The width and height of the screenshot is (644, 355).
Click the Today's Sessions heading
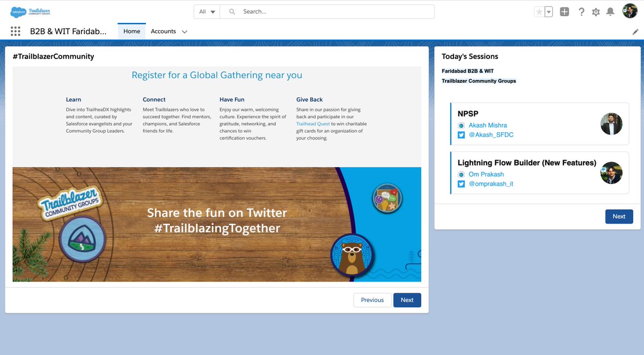point(470,56)
